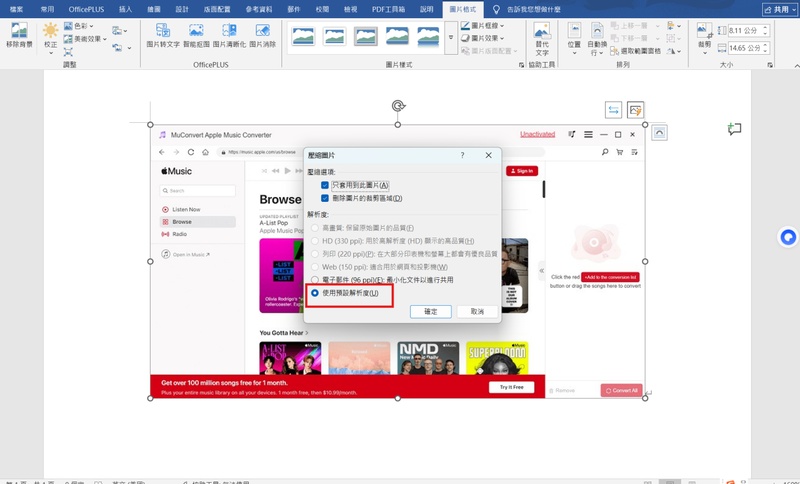
Task: Click the floating swap-arrows icon above the picture
Action: pos(613,110)
